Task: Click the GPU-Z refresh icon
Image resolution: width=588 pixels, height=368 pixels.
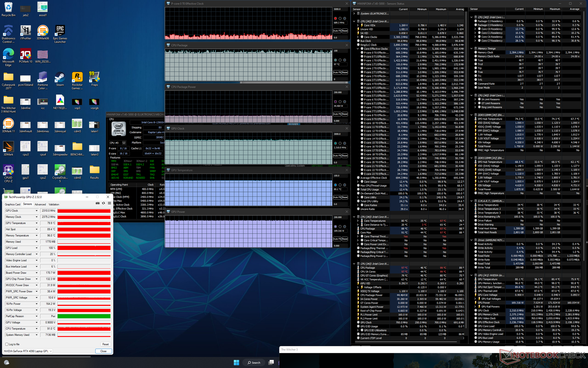Action: pos(104,203)
